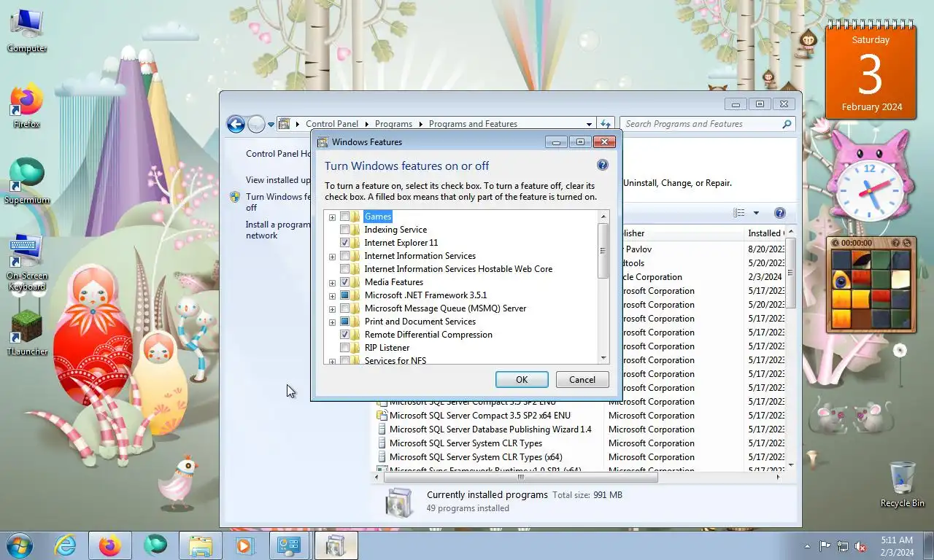The width and height of the screenshot is (934, 560).
Task: Click the Games folder icon
Action: point(355,217)
